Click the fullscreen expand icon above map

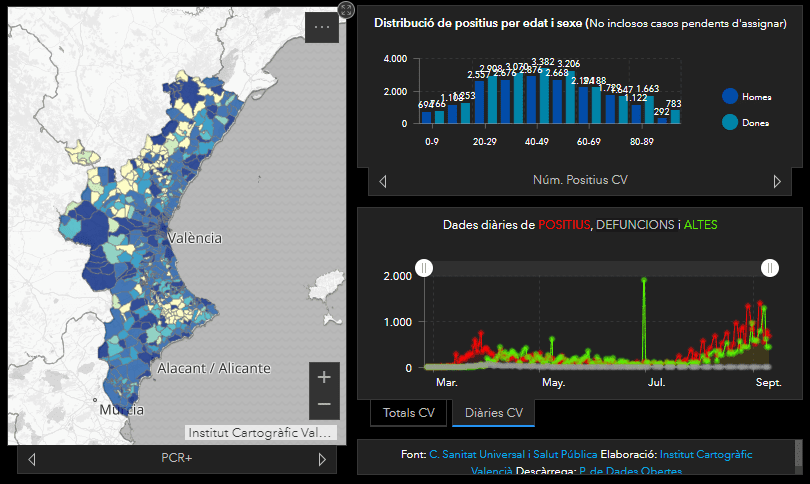click(346, 9)
